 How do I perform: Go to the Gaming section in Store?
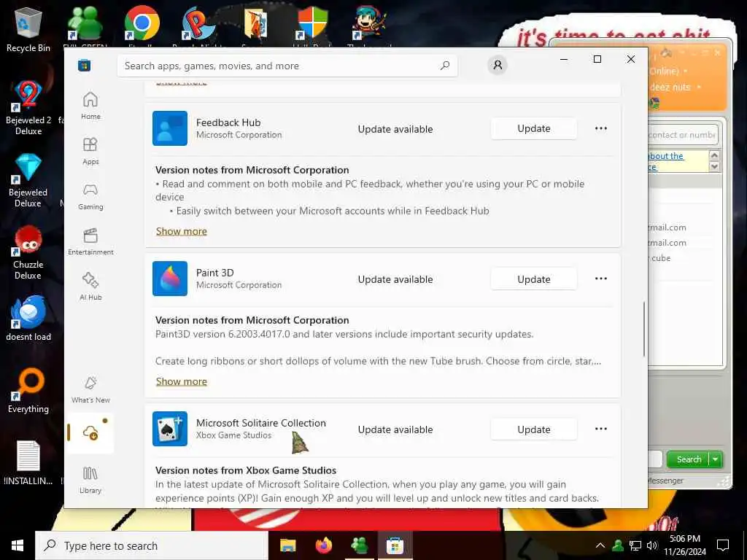tap(90, 196)
